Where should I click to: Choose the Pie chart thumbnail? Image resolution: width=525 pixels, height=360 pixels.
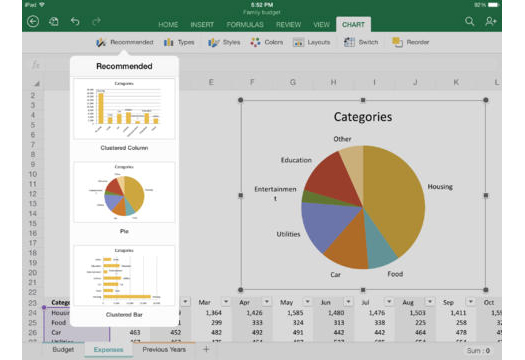(x=124, y=192)
